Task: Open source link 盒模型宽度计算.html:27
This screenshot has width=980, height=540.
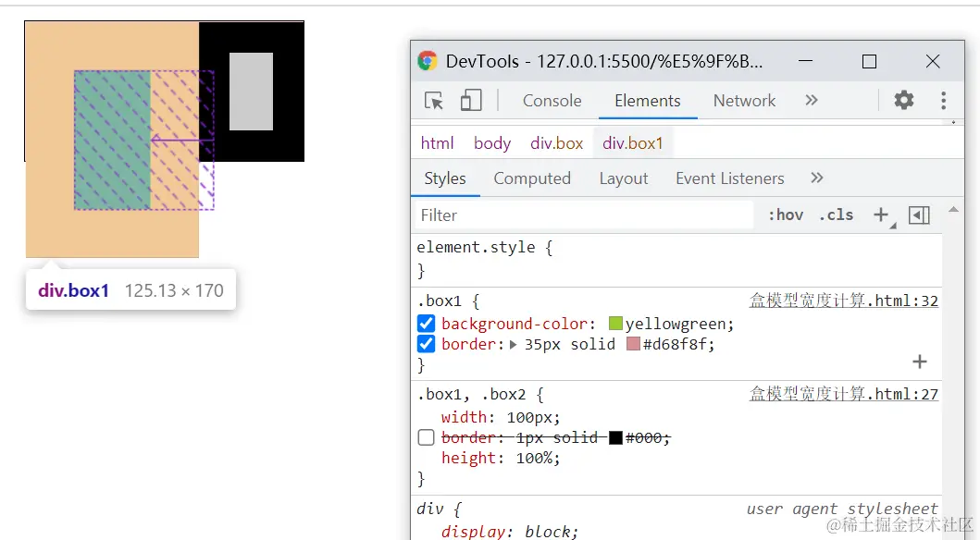Action: click(844, 394)
